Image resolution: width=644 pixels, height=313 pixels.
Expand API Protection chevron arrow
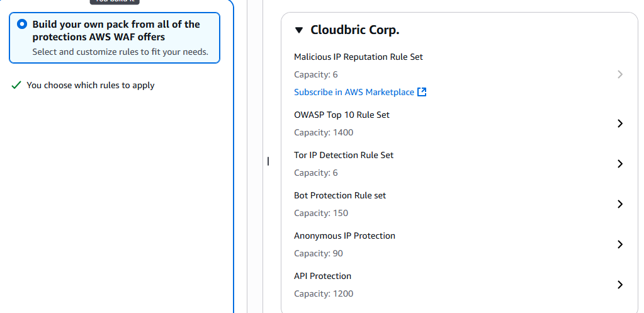click(x=620, y=285)
